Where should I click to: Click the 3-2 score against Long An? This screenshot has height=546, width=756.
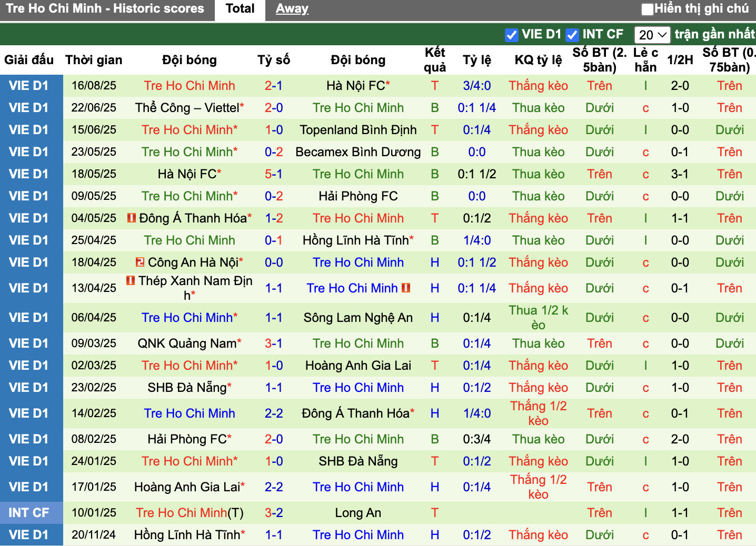click(274, 513)
